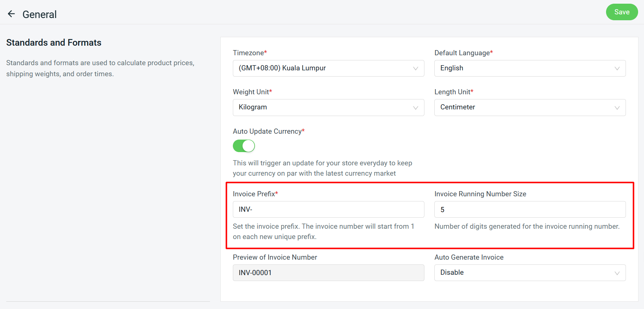
Task: Disable Auto Update Currency
Action: (244, 146)
